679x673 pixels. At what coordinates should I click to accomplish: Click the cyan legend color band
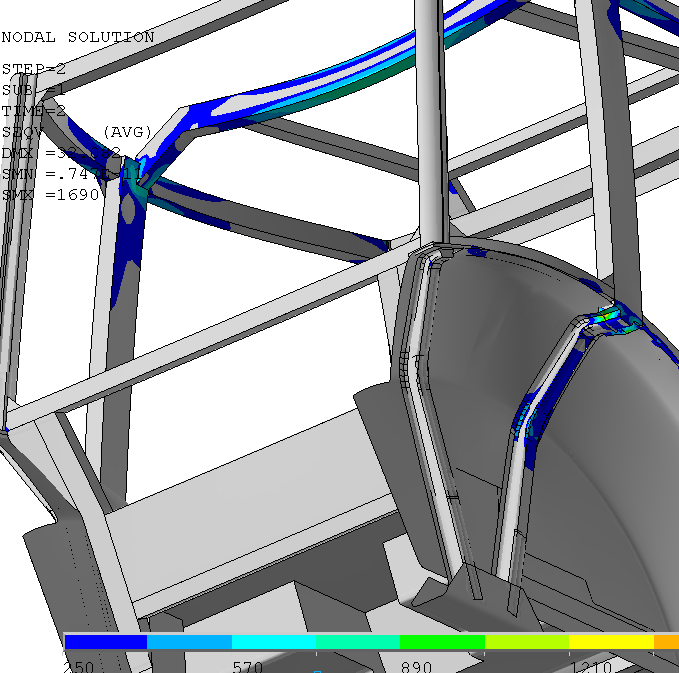(x=273, y=641)
